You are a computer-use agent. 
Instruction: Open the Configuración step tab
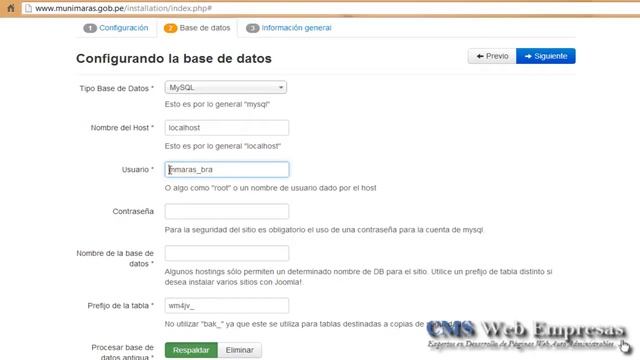coord(124,28)
